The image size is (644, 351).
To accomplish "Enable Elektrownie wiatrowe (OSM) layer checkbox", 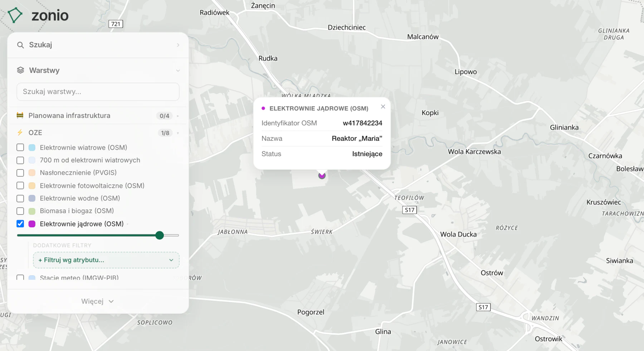I will point(20,148).
